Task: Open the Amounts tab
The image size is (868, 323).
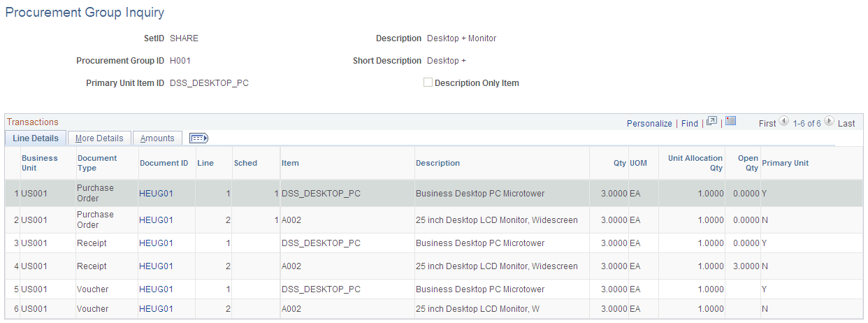Action: coord(157,138)
